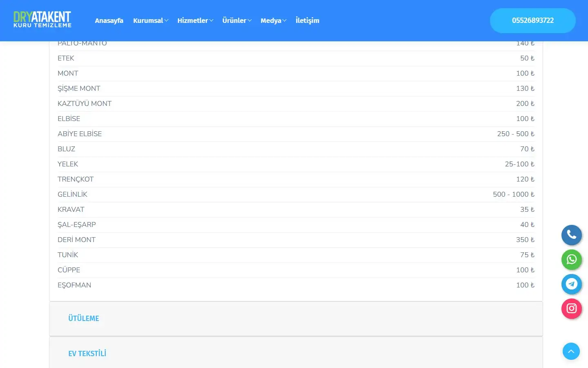This screenshot has width=588, height=368.
Task: Go to the Anasayfa page
Action: (x=109, y=20)
